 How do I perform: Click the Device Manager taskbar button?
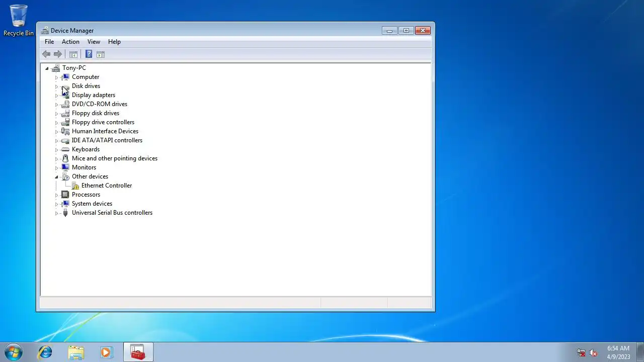[138, 352]
